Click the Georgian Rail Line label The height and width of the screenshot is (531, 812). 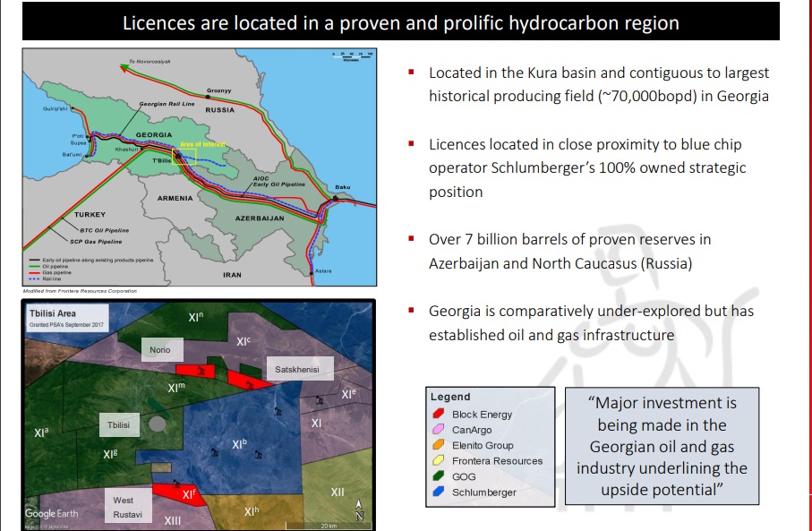point(167,104)
